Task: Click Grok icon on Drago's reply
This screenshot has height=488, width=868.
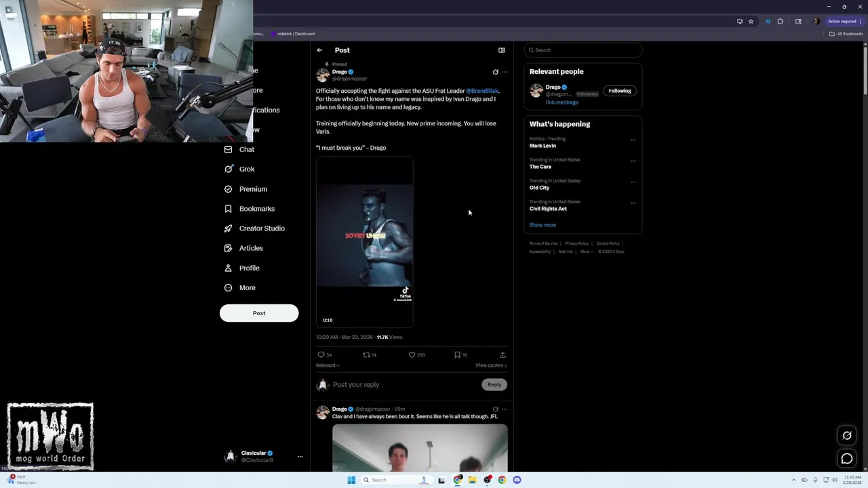Action: click(495, 409)
